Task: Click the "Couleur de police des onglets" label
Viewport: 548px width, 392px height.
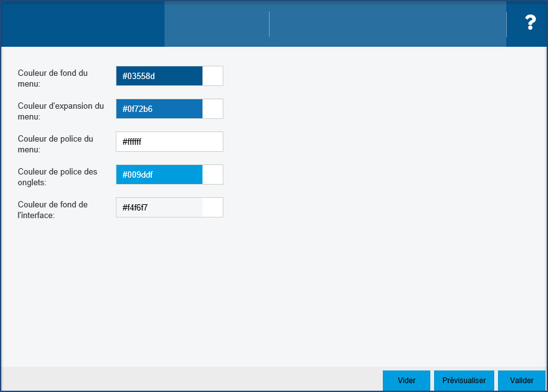Action: tap(58, 176)
